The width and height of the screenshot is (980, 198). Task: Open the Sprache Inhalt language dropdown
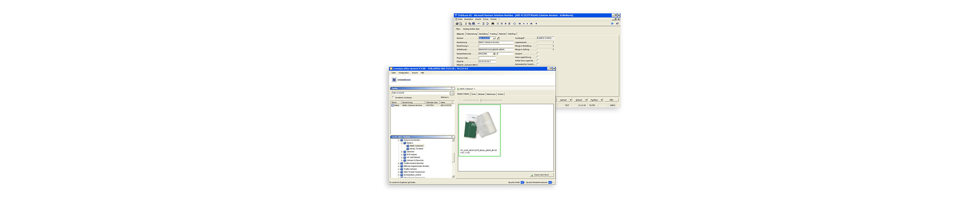click(x=523, y=182)
